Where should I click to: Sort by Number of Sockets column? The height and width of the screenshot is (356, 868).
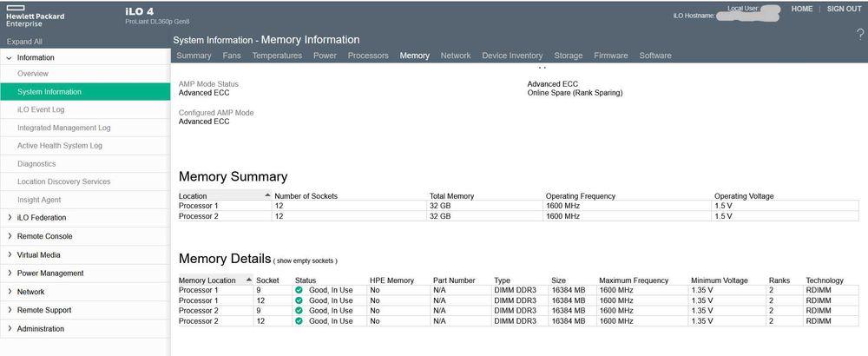pos(306,196)
